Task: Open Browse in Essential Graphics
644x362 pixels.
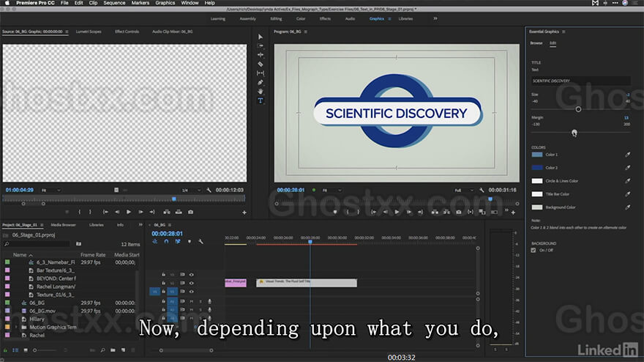Action: [536, 43]
